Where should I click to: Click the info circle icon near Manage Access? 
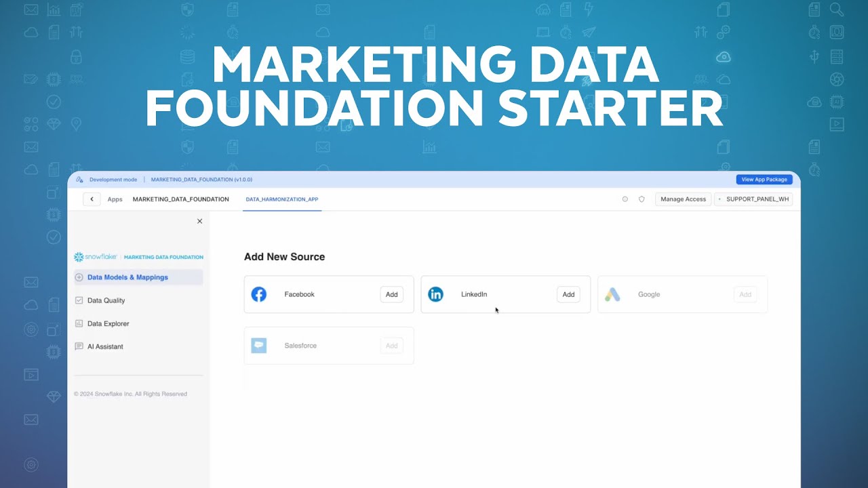[x=625, y=199]
